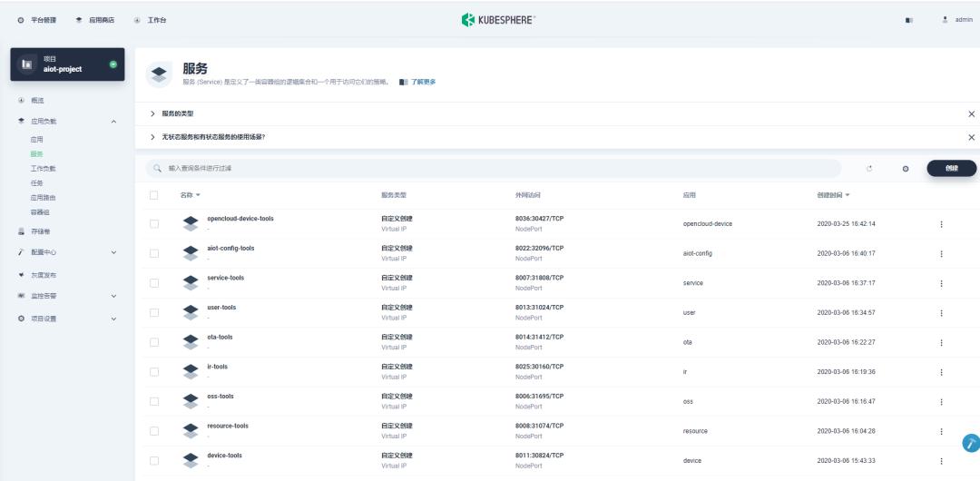980x481 pixels.
Task: Click the 8022:32096/TCP port value
Action: click(x=539, y=249)
